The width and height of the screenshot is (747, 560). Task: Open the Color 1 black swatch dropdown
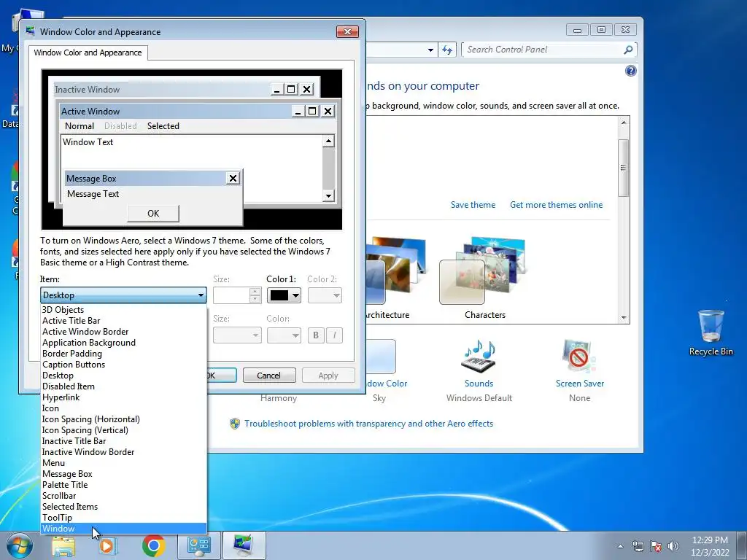284,295
